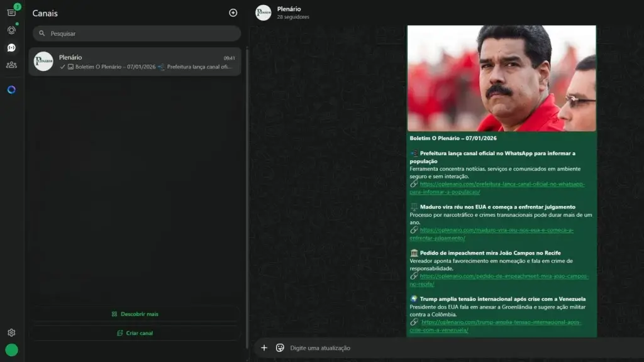Image resolution: width=644 pixels, height=362 pixels.
Task: Open the Status updates icon
Action: tap(11, 30)
